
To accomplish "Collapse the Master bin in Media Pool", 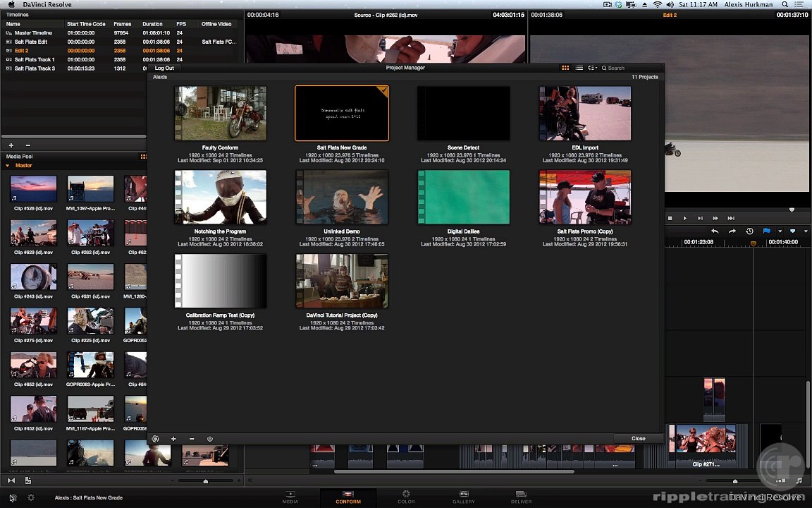I will tap(8, 166).
